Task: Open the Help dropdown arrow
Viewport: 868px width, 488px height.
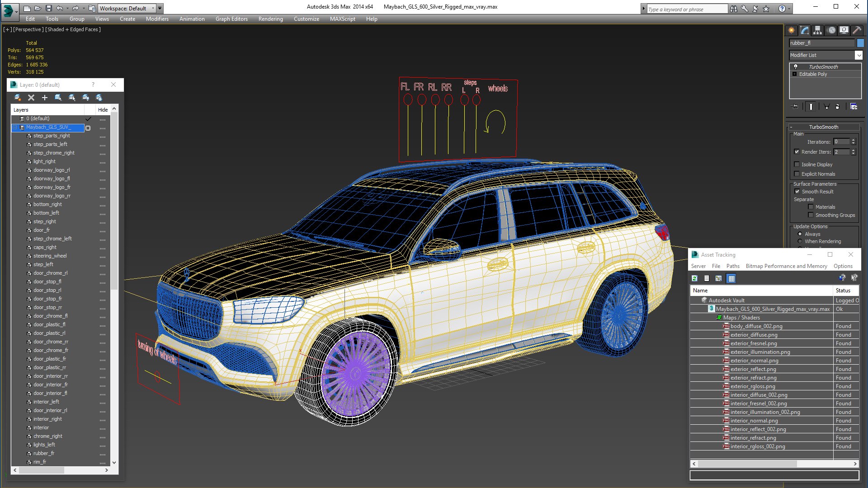Action: tap(789, 9)
